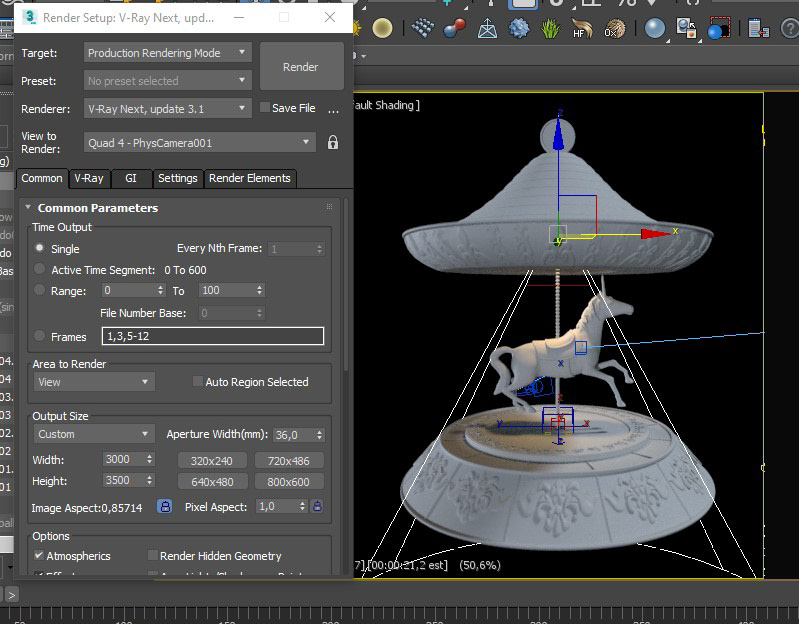Select the Active Time Segment radio

coord(39,269)
